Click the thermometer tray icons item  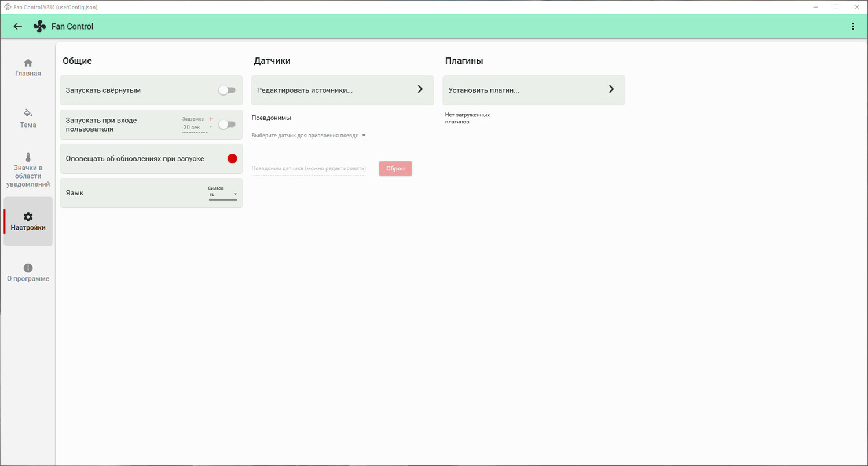tap(28, 158)
